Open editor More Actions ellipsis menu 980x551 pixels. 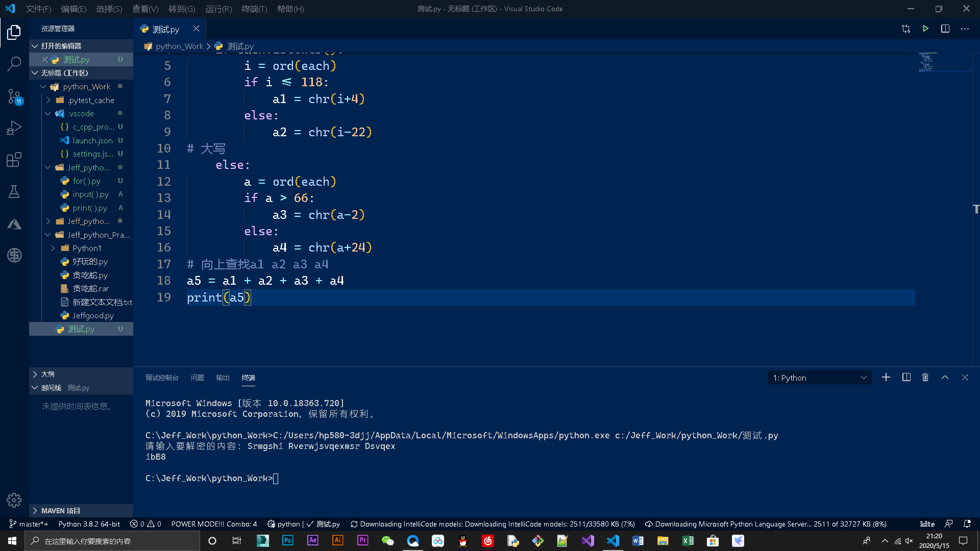point(965,29)
